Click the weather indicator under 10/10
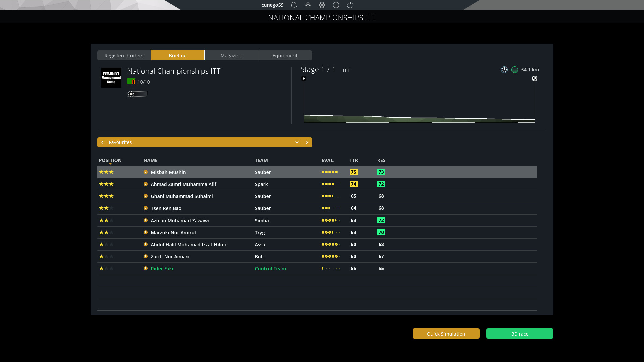The height and width of the screenshot is (362, 644). [137, 94]
